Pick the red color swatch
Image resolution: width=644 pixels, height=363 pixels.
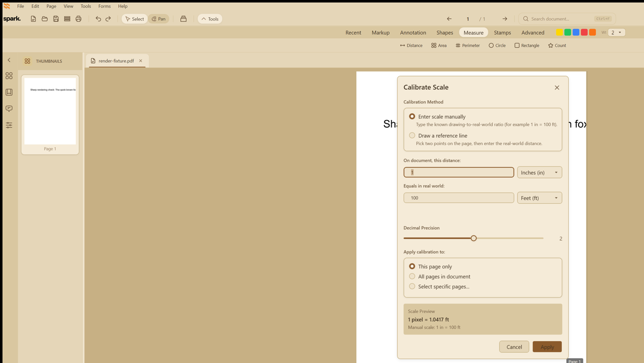584,33
